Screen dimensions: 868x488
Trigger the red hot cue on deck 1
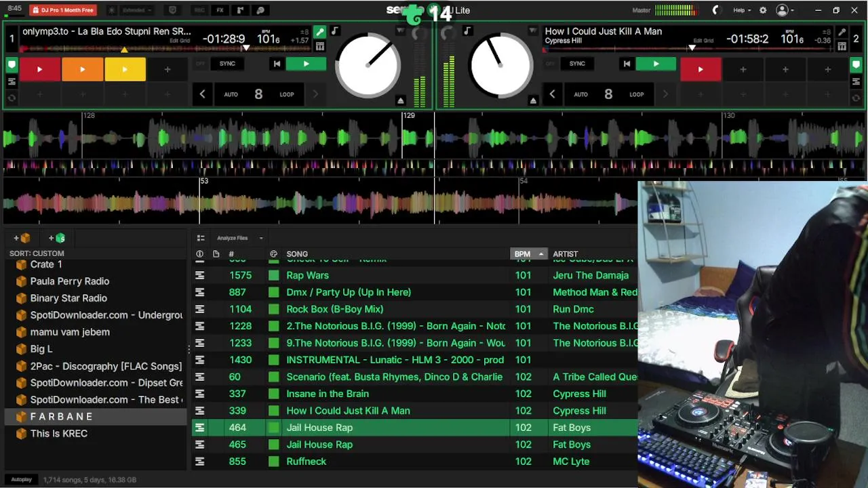click(x=39, y=69)
